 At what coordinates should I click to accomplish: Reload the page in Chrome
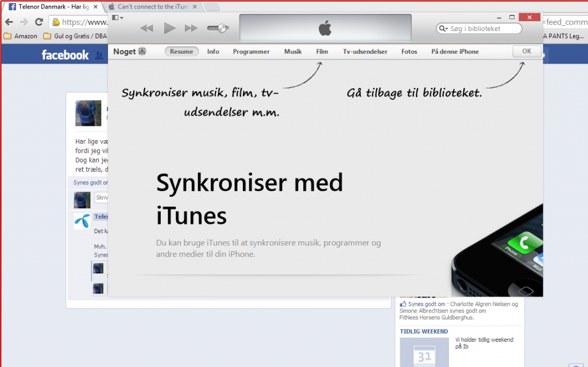tap(39, 22)
